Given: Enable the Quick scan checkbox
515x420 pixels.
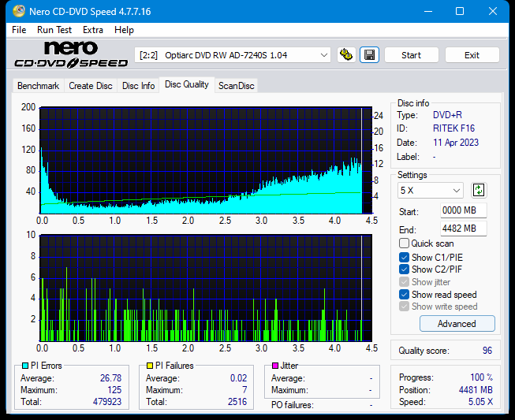Looking at the screenshot, I should click(x=405, y=243).
